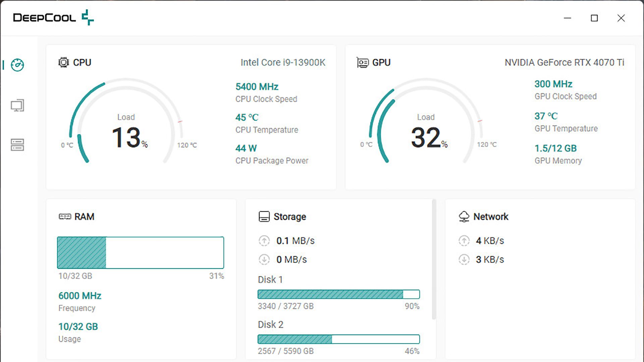This screenshot has width=644, height=362.
Task: Open the server stack sidebar icon
Action: point(17,145)
